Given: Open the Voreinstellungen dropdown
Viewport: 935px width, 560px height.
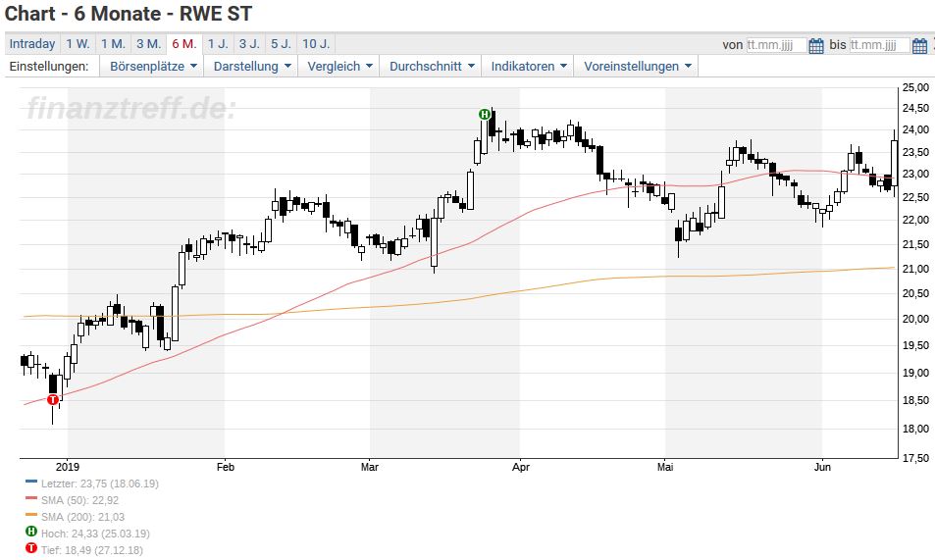Looking at the screenshot, I should click(x=637, y=66).
